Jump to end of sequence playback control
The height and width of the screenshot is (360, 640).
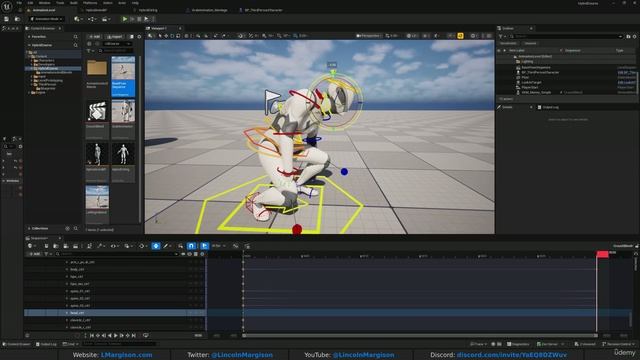[133, 336]
